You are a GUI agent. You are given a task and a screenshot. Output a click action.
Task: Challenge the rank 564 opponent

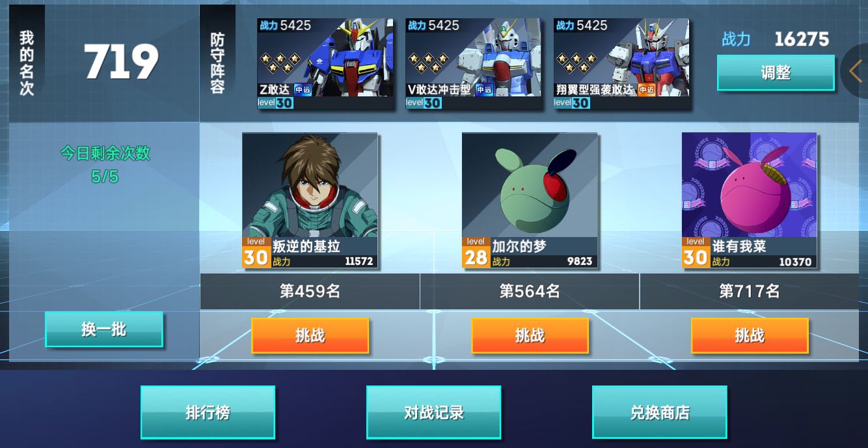coord(530,336)
